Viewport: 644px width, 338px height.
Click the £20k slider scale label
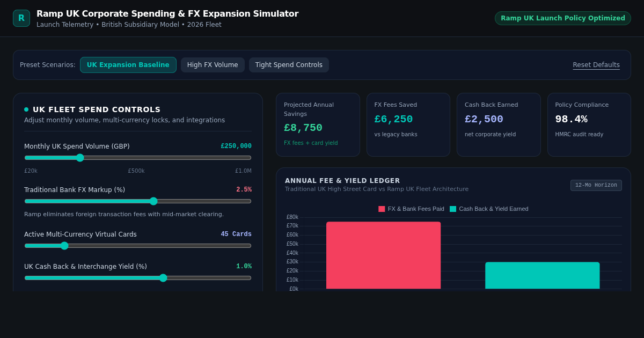coord(31,171)
